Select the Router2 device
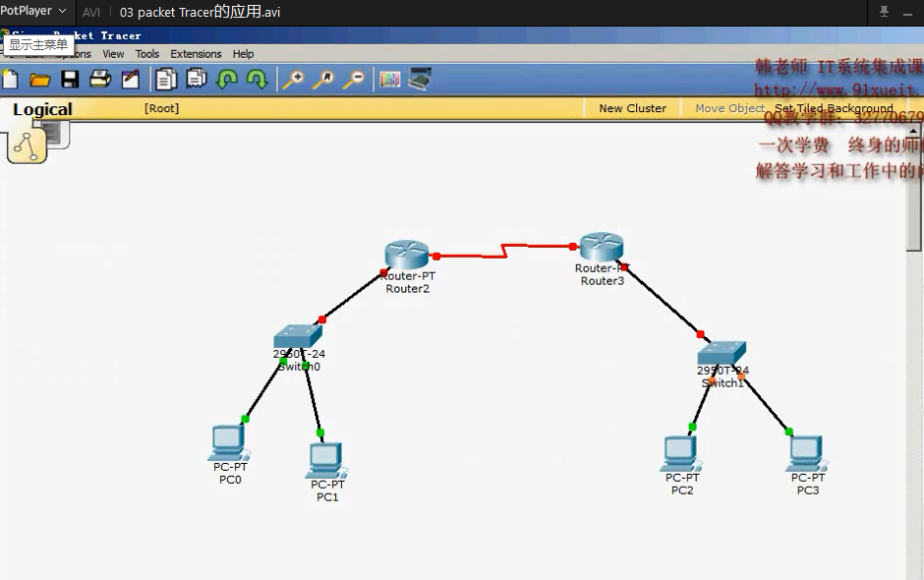 pos(407,255)
